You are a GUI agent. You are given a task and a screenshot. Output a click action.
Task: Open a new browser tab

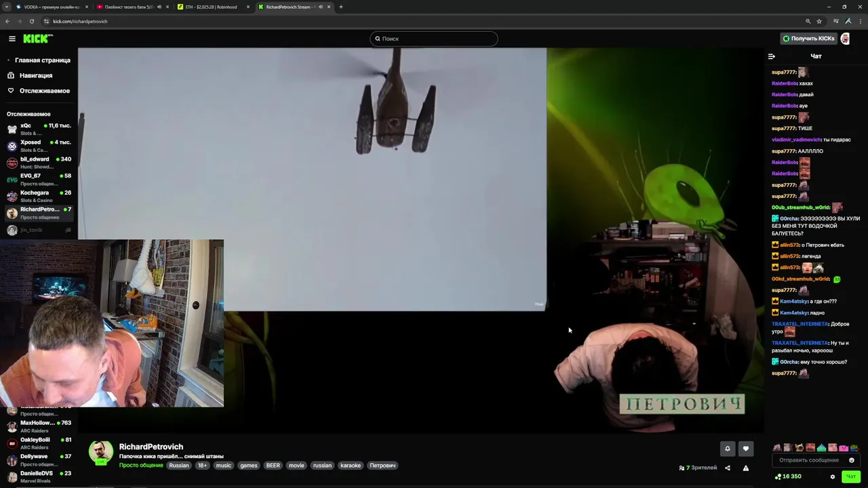coord(340,7)
